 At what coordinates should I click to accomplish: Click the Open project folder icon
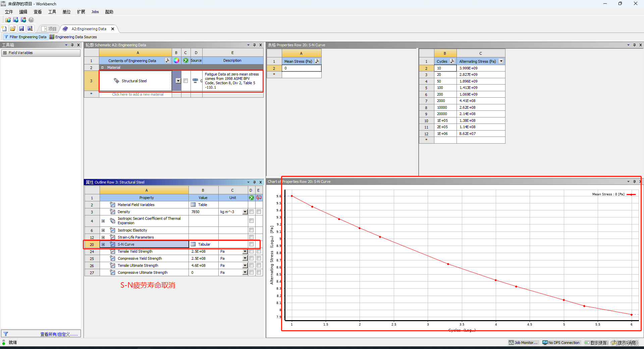point(13,29)
